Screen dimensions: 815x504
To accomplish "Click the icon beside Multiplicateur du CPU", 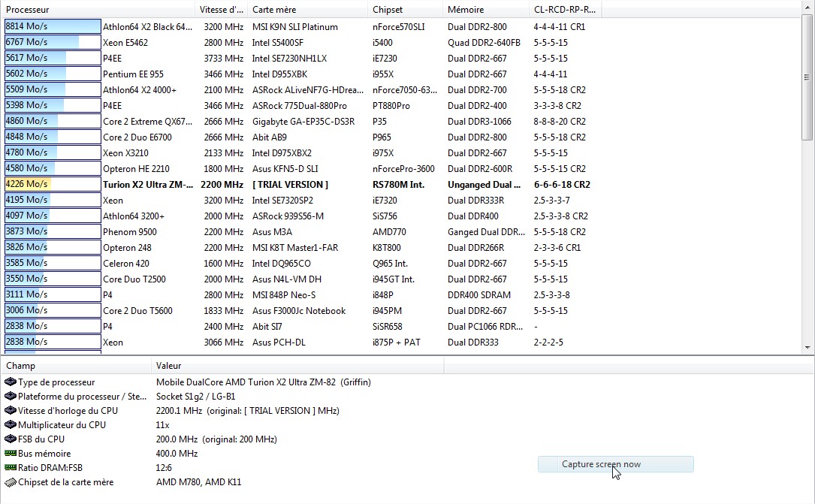I will tap(11, 424).
